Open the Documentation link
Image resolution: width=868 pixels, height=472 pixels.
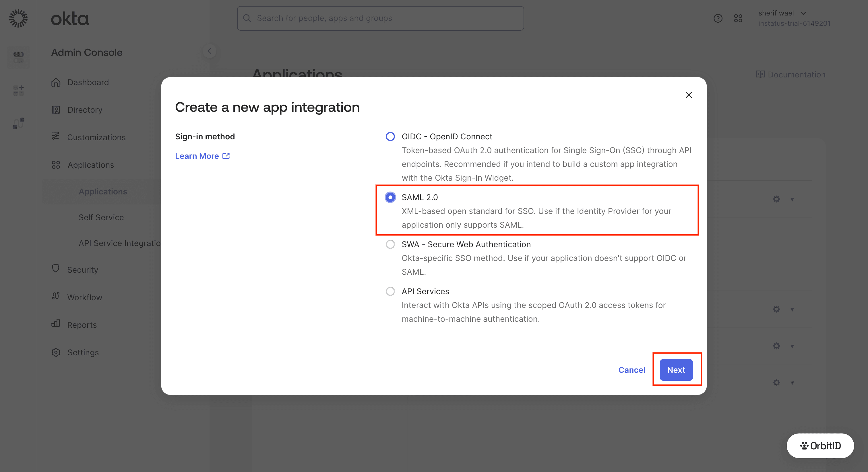point(790,74)
